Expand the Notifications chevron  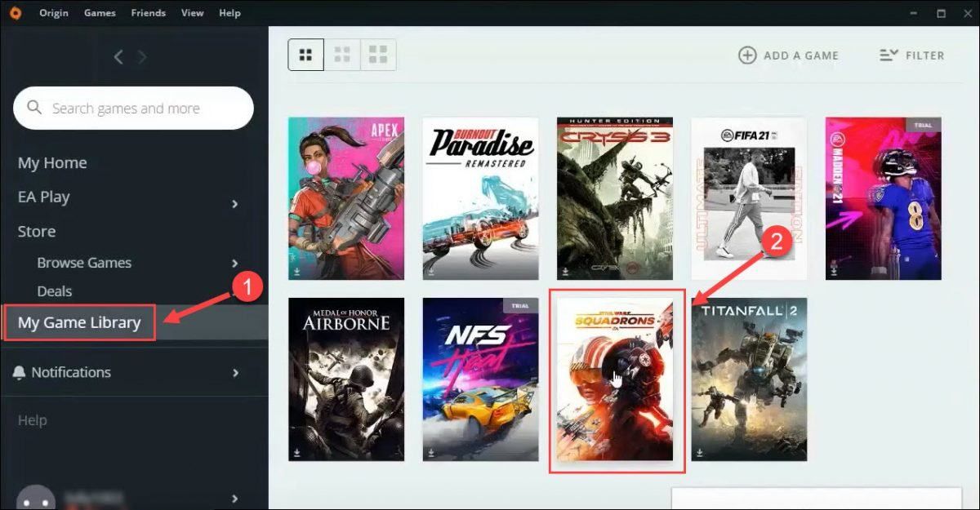pos(235,373)
